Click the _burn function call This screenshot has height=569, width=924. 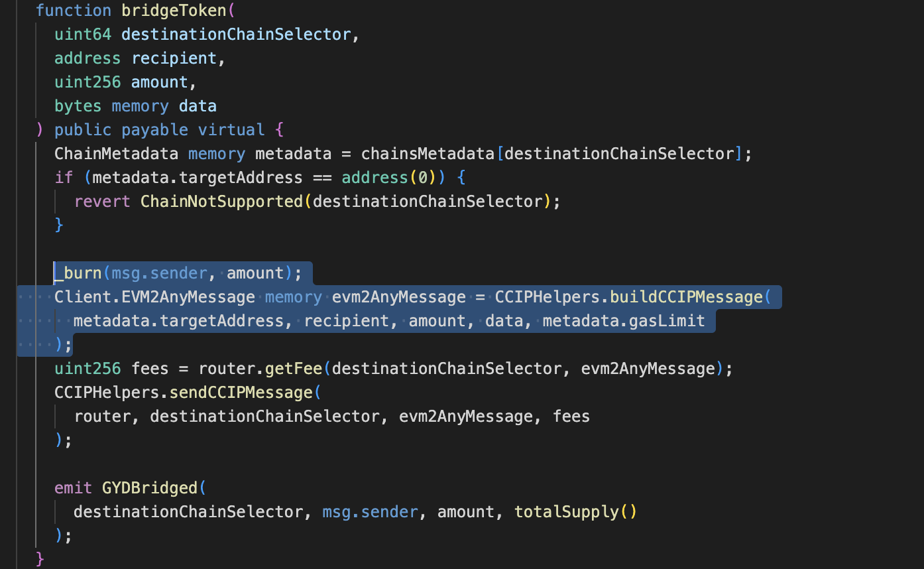click(78, 273)
